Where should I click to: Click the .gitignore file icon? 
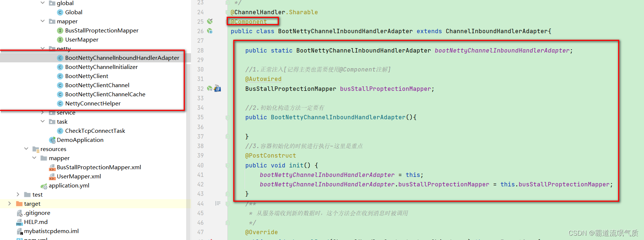(20, 213)
